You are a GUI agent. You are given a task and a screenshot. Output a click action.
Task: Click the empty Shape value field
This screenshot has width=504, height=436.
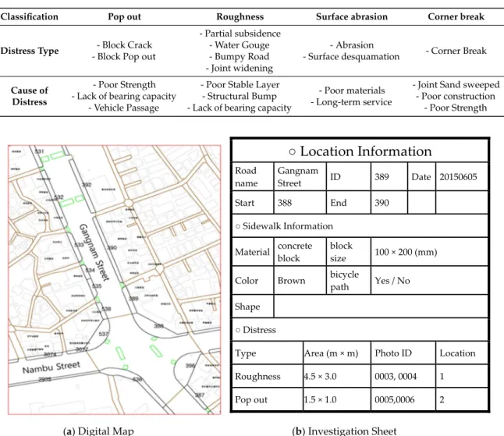(x=381, y=307)
